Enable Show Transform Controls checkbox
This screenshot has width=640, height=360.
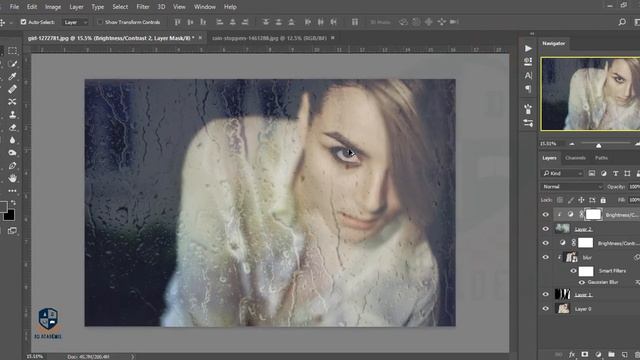(x=100, y=22)
